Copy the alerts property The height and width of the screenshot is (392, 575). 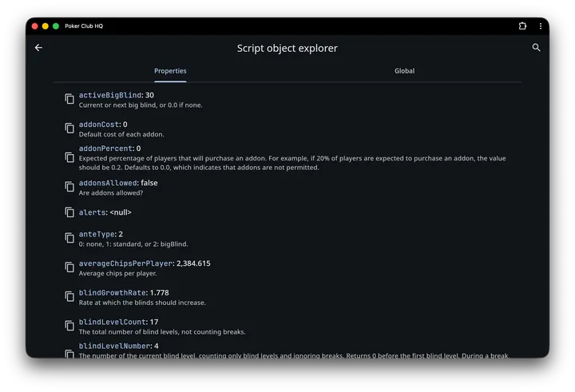pyautogui.click(x=69, y=212)
